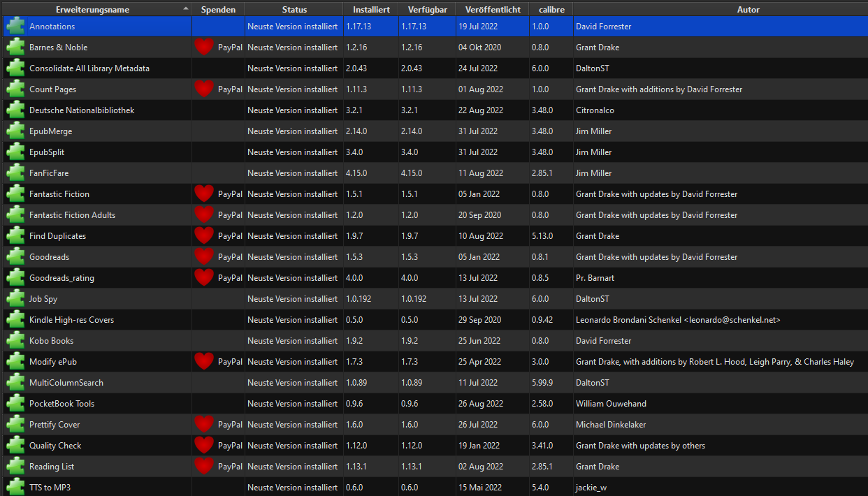Click the puzzle icon for EpubSplit
Screen dimensions: 868x496
[15, 152]
